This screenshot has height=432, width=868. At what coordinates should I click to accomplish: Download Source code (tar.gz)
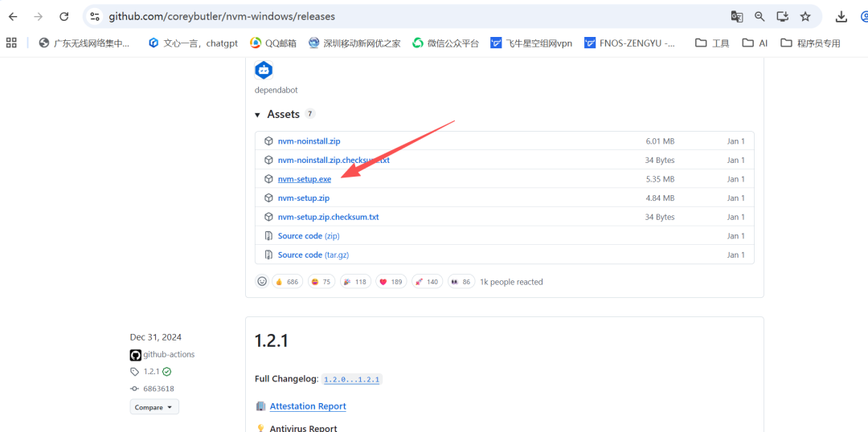coord(313,255)
